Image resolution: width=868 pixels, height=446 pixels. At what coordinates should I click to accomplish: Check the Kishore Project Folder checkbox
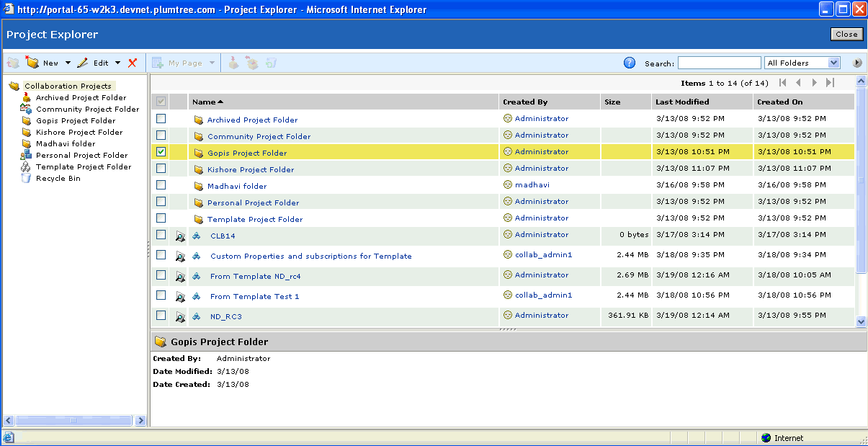(161, 168)
